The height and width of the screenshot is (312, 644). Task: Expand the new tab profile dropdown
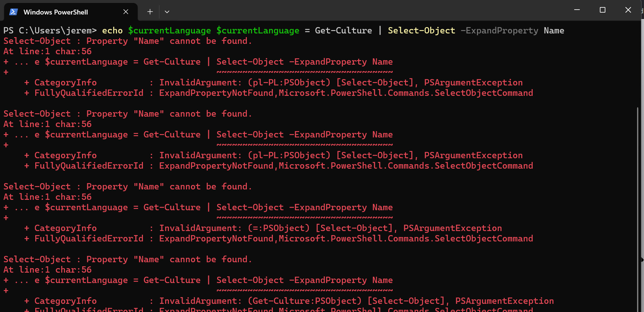167,12
